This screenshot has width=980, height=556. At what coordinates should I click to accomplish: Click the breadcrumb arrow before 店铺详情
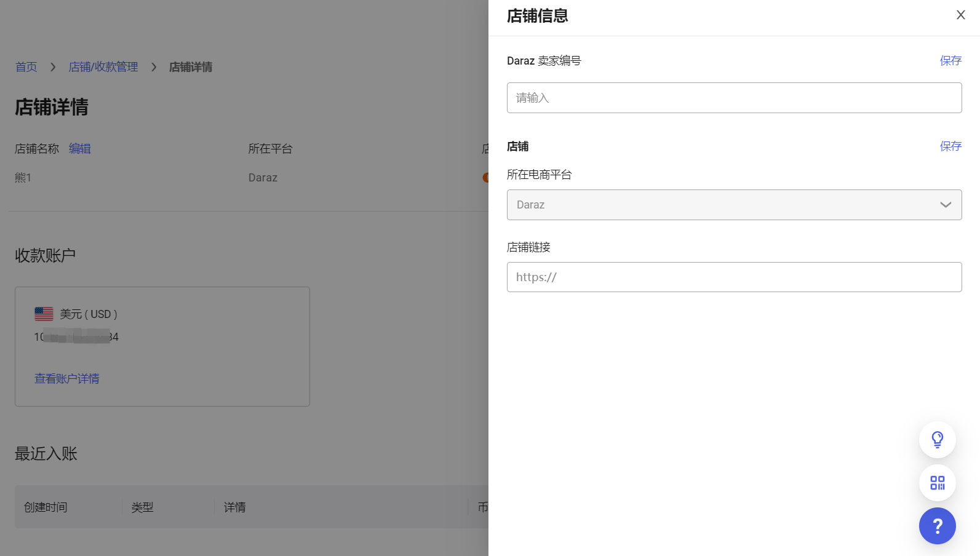pyautogui.click(x=154, y=67)
